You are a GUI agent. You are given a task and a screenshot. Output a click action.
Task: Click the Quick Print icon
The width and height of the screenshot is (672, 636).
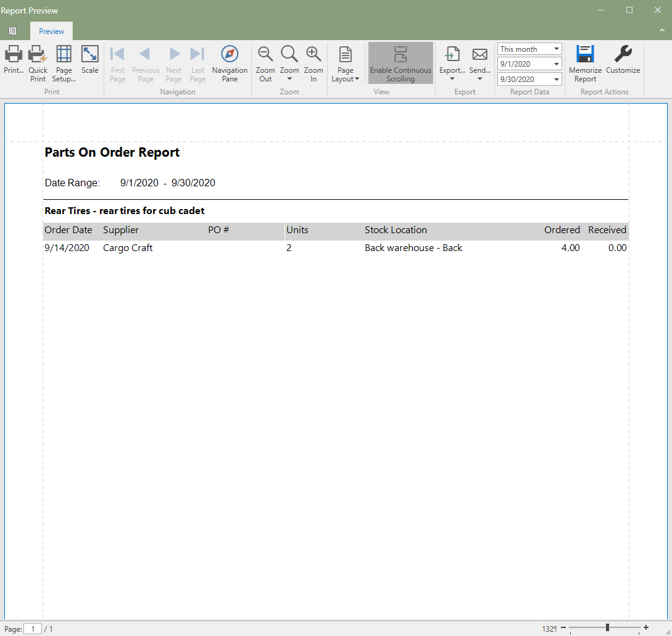coord(38,54)
